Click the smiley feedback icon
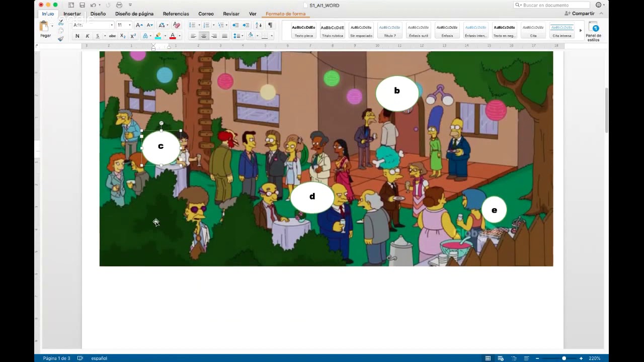This screenshot has width=644, height=362. 599,5
